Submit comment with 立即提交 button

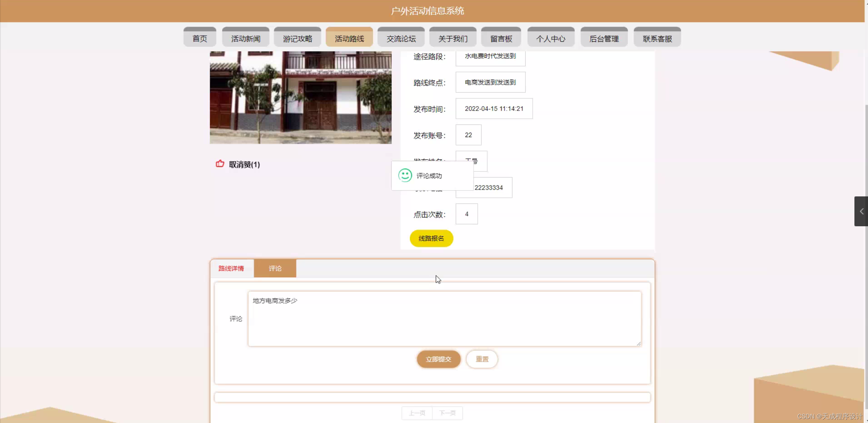(x=438, y=359)
